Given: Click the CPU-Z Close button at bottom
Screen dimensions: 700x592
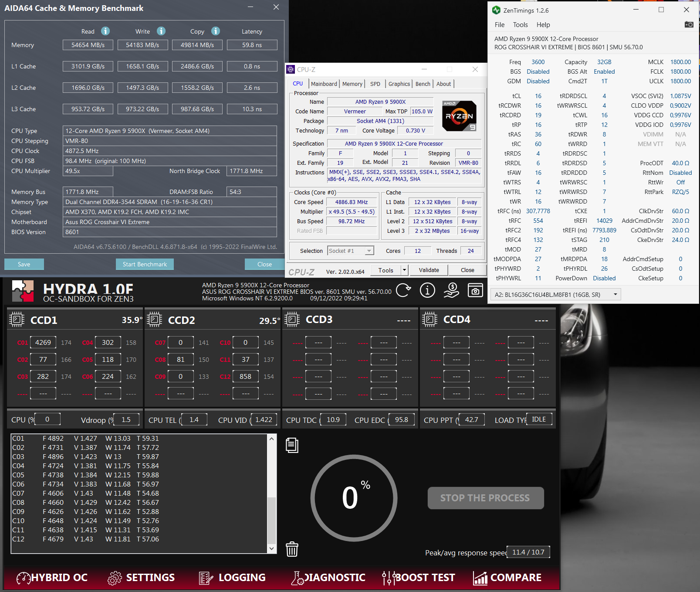Looking at the screenshot, I should tap(467, 270).
